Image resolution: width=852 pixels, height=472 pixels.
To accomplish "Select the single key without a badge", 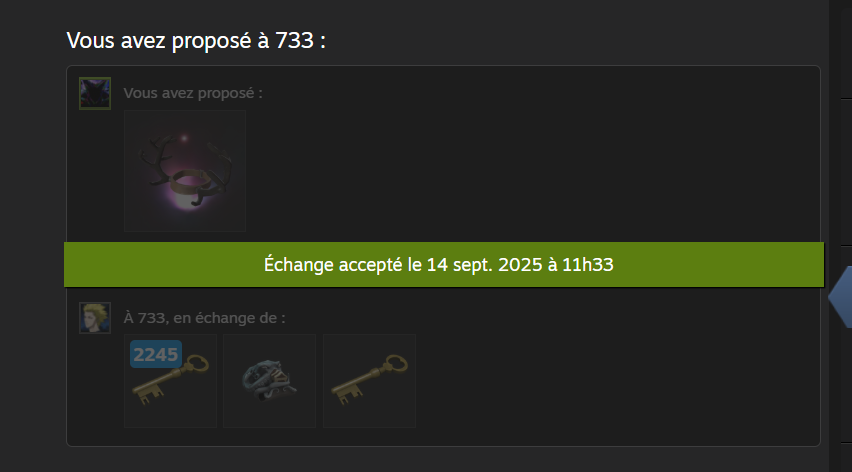I will [x=369, y=381].
